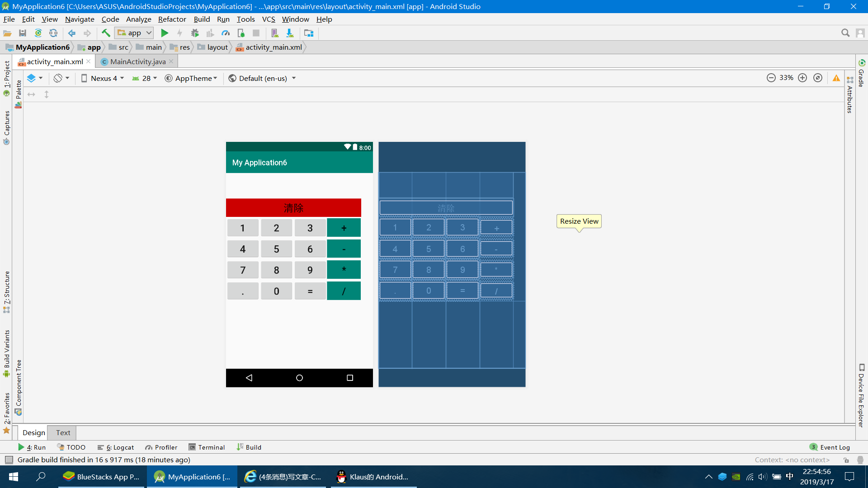Run the app with the green Run icon
Image resolution: width=868 pixels, height=488 pixels.
(165, 33)
